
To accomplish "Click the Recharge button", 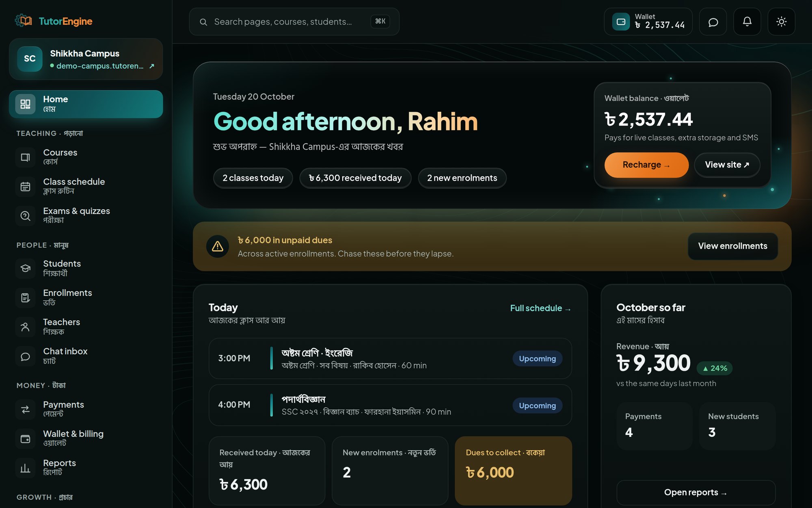I will coord(646,165).
